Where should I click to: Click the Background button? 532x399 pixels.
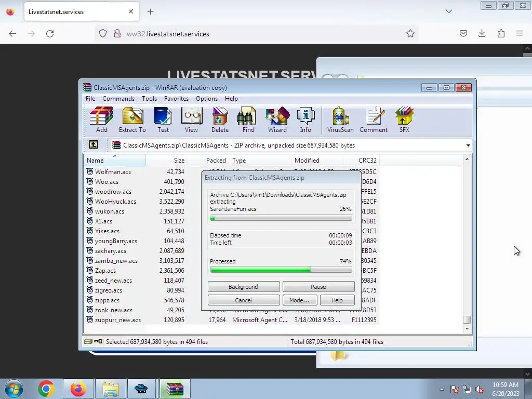click(244, 287)
